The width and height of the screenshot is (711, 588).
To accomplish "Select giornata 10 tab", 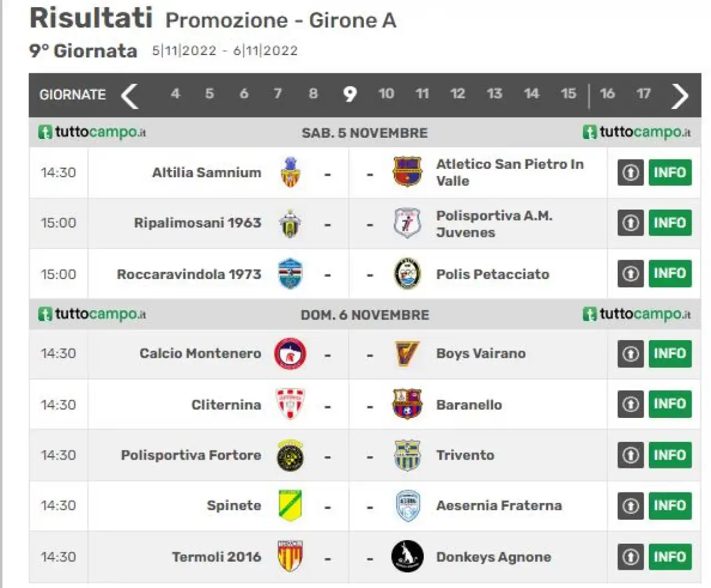I will 386,94.
